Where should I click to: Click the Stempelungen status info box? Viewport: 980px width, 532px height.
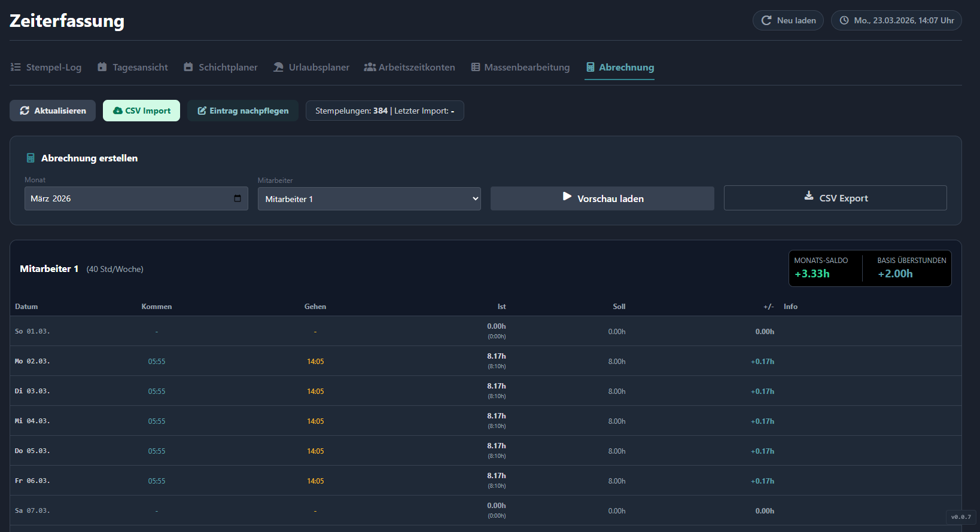click(x=385, y=111)
